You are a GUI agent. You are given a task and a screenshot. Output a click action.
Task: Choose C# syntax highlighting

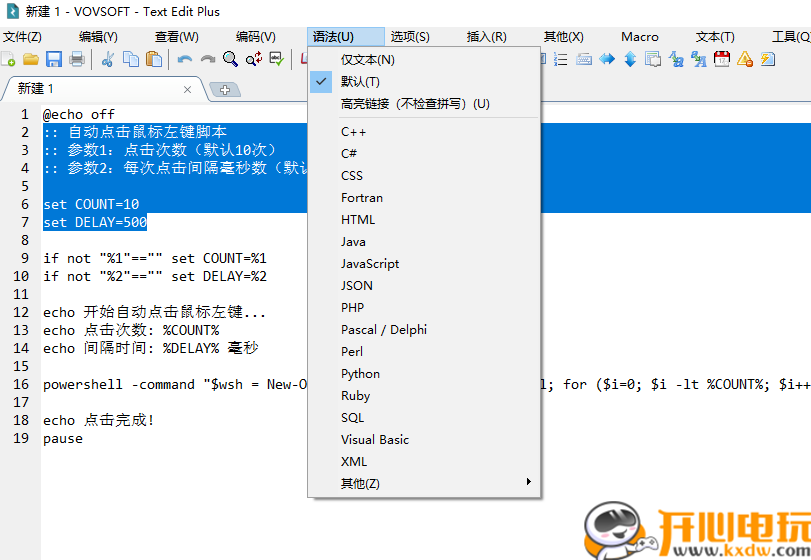coord(424,154)
